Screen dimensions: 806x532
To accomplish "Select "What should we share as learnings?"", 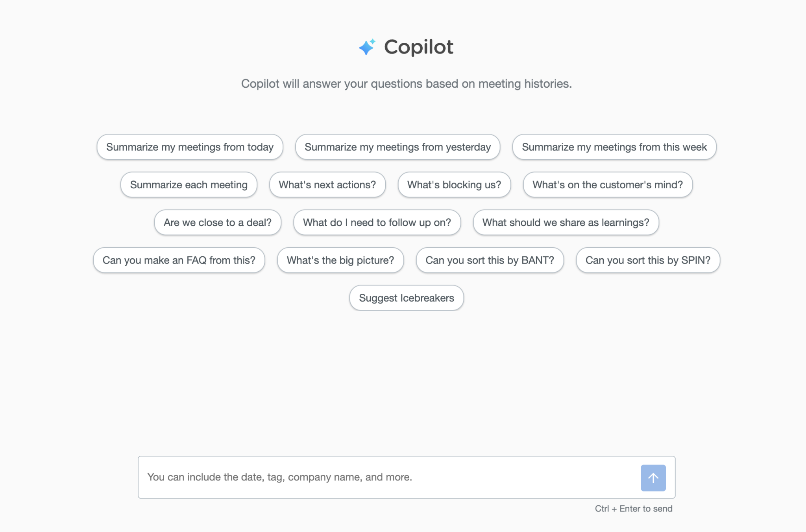I will 566,222.
